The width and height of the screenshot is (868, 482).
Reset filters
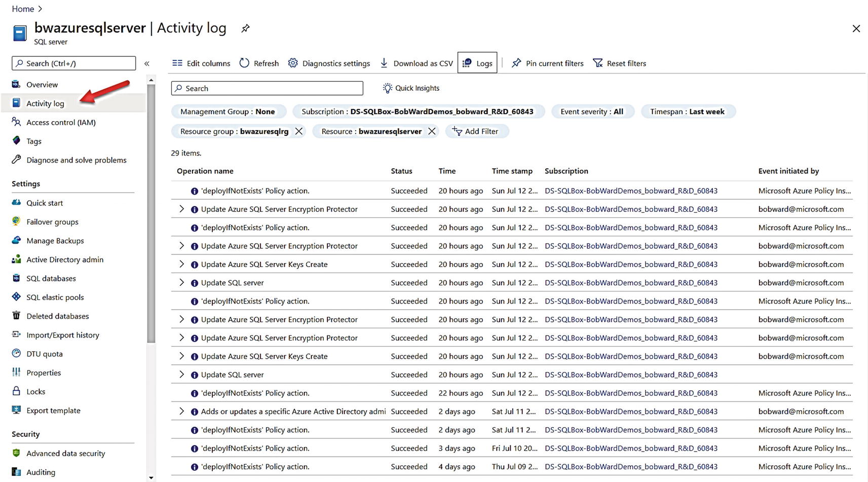620,63
